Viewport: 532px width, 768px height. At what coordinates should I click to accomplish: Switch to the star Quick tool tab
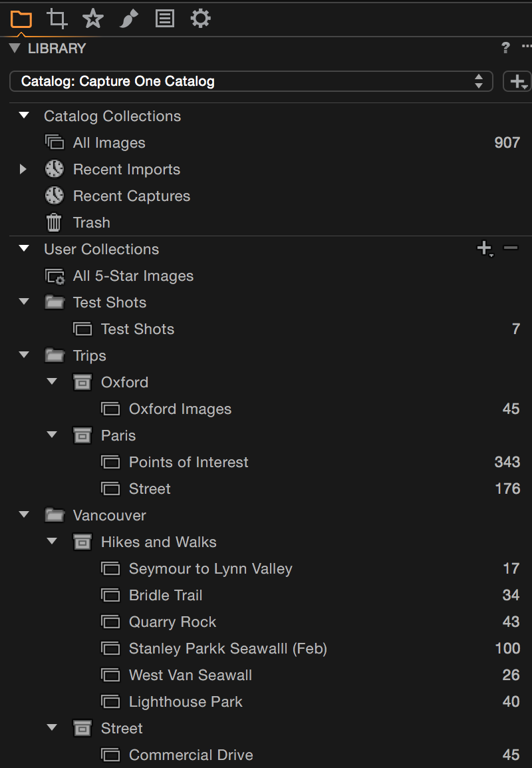92,19
